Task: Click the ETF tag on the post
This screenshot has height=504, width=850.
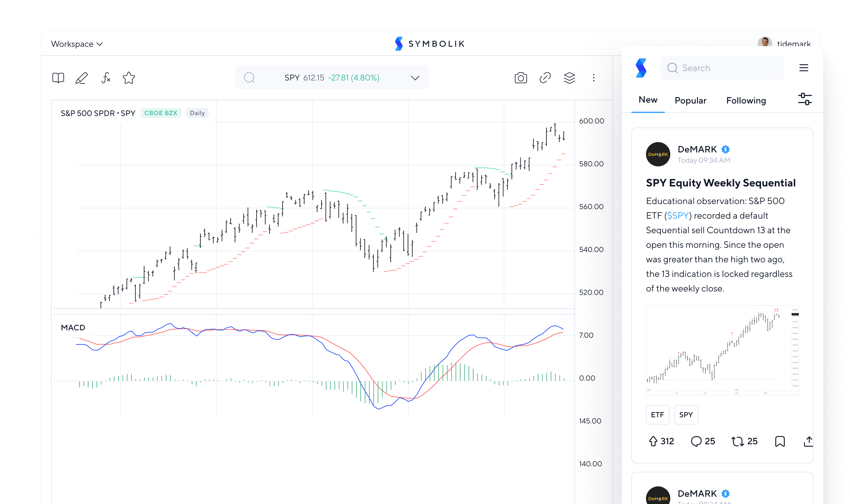Action: (x=657, y=415)
